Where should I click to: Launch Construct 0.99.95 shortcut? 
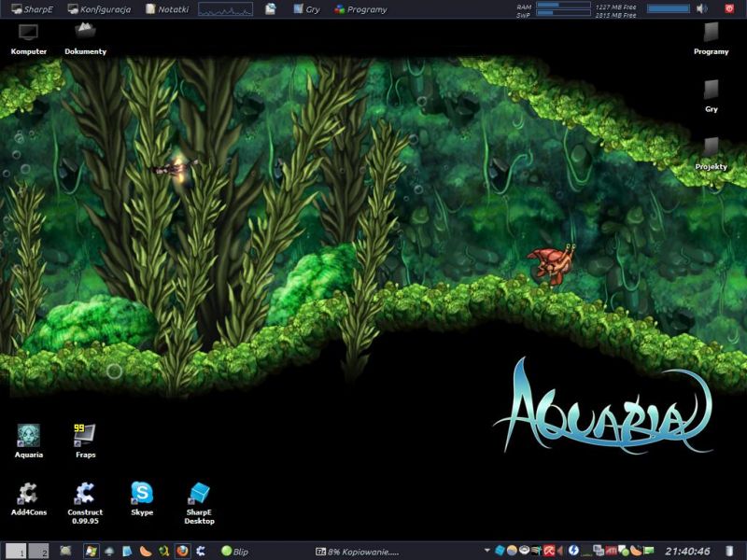[85, 503]
